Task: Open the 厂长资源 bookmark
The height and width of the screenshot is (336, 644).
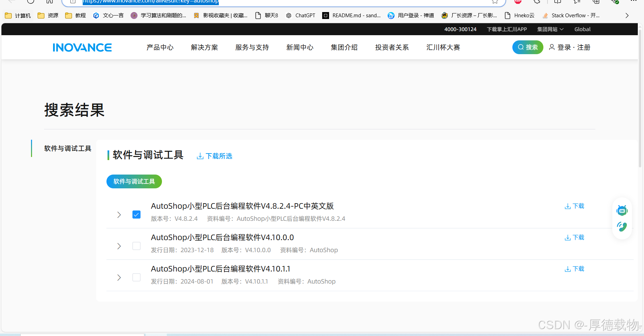Action: 469,16
